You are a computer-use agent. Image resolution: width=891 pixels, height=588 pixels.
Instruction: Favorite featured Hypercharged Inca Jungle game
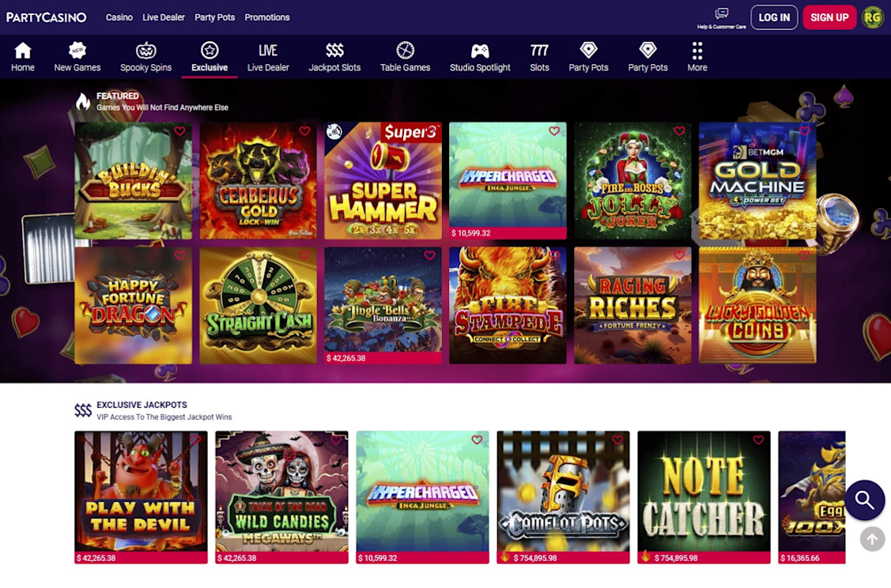pyautogui.click(x=554, y=131)
